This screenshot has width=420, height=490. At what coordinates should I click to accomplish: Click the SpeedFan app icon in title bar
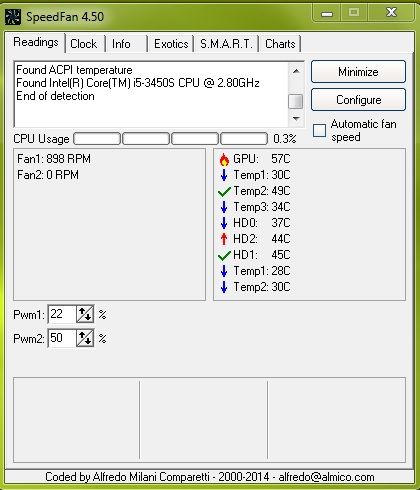pos(13,17)
